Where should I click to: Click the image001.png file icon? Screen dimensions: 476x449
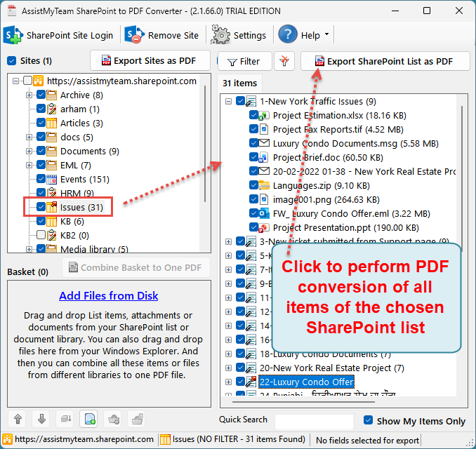(264, 200)
